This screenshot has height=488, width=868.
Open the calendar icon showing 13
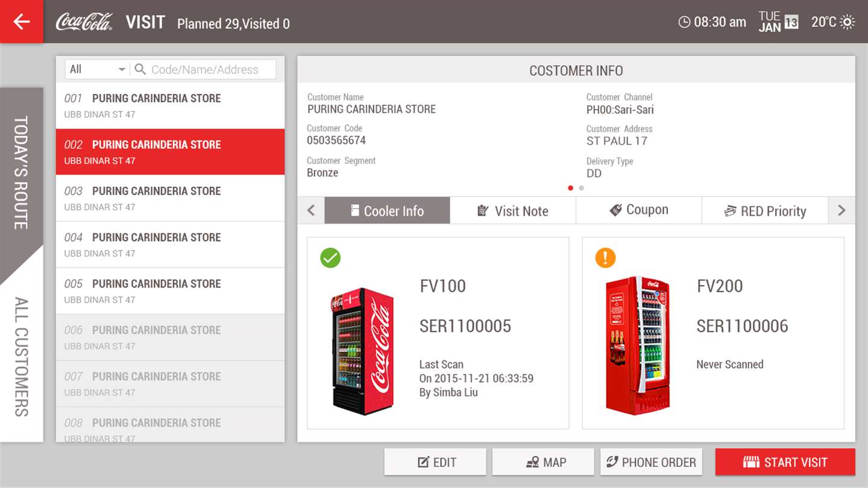click(x=791, y=23)
